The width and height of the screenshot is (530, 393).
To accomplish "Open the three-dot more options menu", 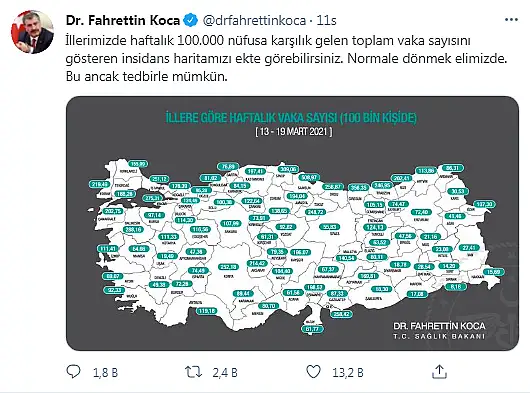I will [511, 20].
